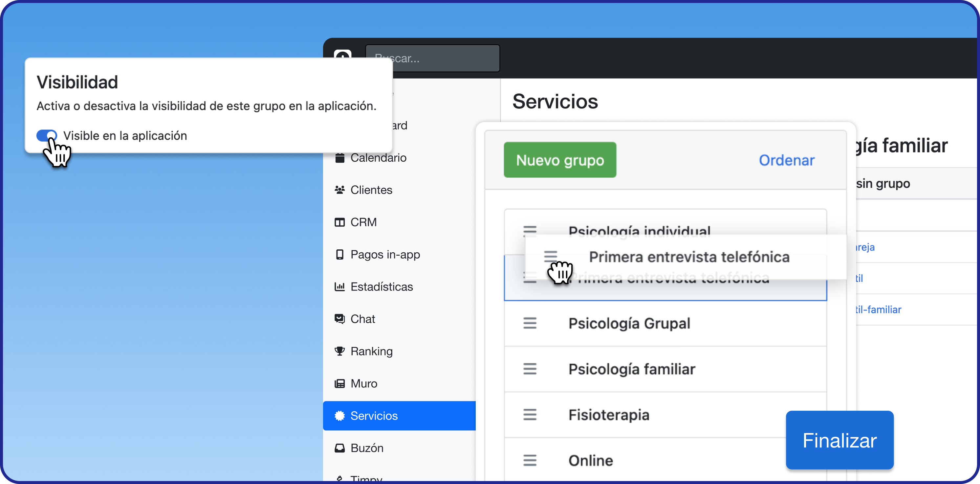The width and height of the screenshot is (980, 484).
Task: Click the inbox icon for Buzón
Action: coord(339,448)
